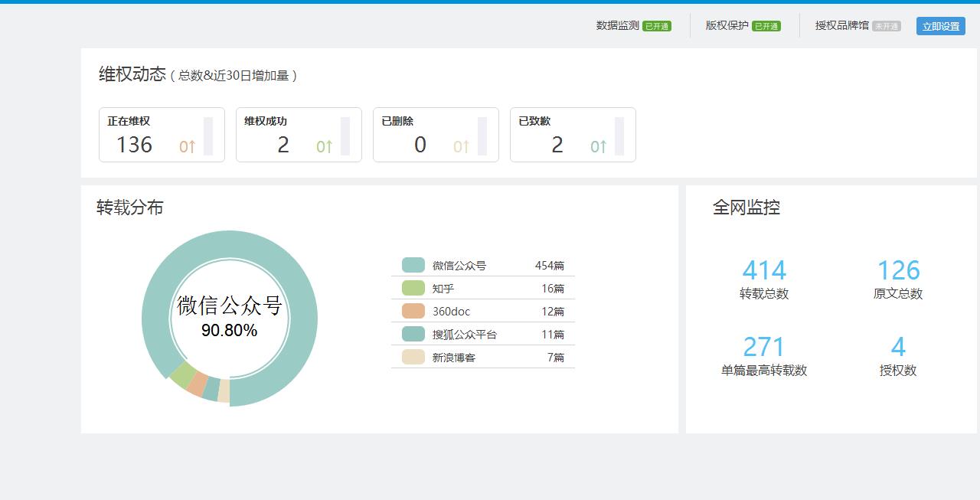
Task: Click the 立即设置 button
Action: point(940,25)
